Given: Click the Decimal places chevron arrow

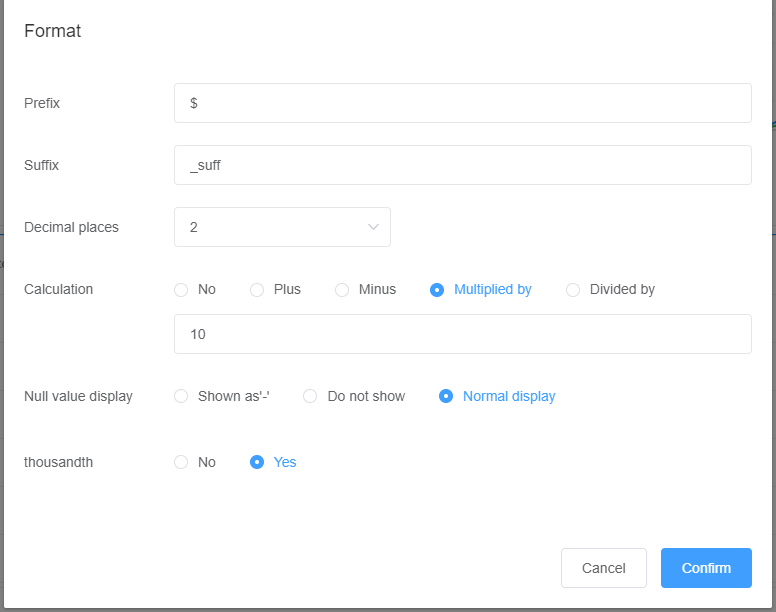Looking at the screenshot, I should tap(373, 227).
